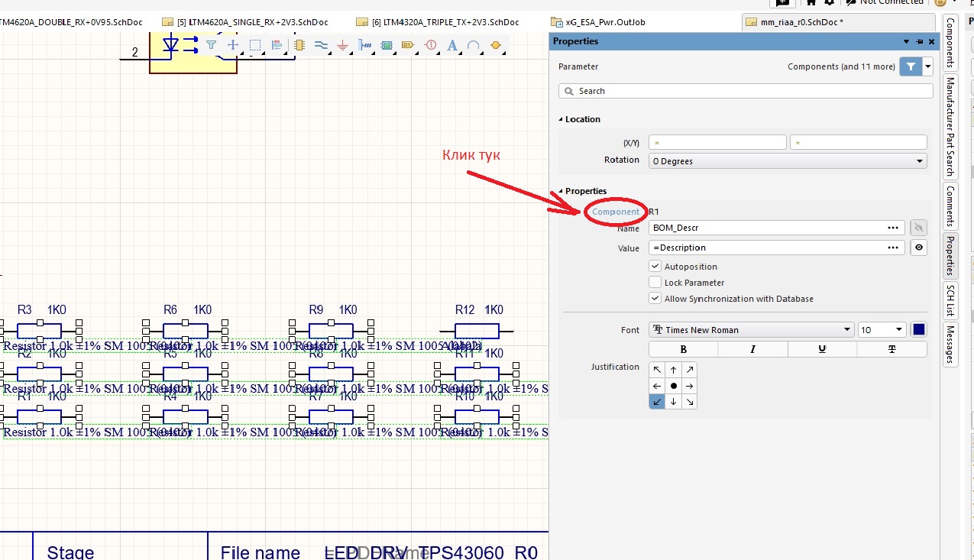Toggle the Name visibility eye button

918,228
